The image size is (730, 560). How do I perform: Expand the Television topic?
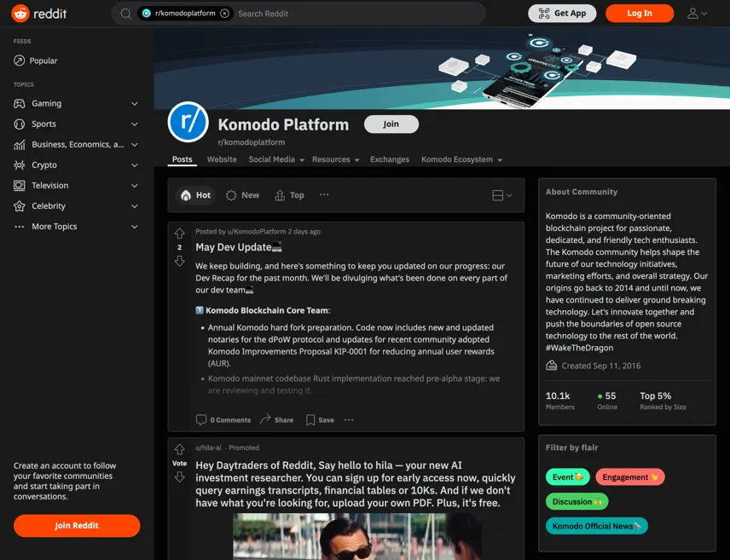tap(135, 185)
